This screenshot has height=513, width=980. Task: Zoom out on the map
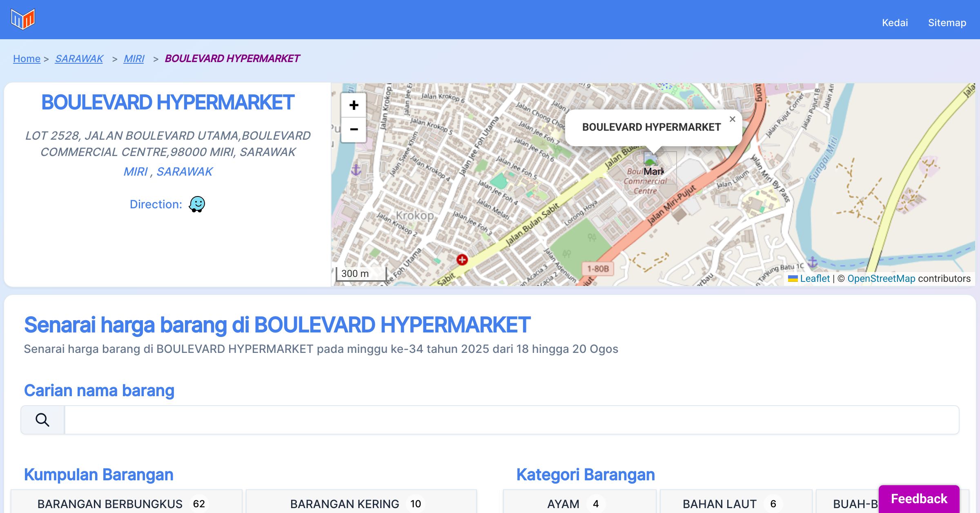point(354,130)
